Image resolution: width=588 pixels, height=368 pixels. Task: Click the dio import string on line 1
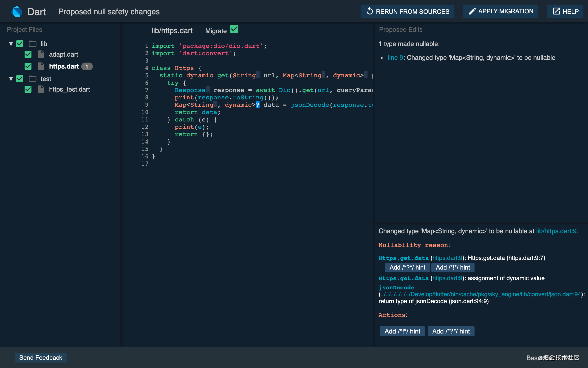click(221, 46)
